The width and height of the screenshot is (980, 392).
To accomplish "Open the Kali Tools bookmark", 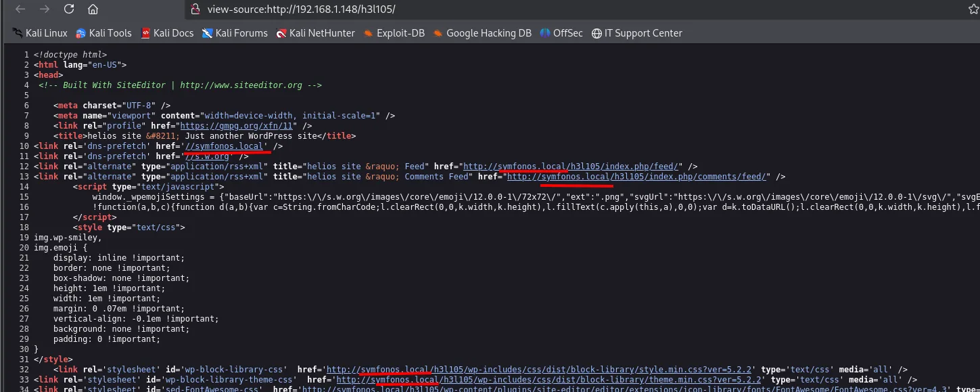I will [103, 33].
